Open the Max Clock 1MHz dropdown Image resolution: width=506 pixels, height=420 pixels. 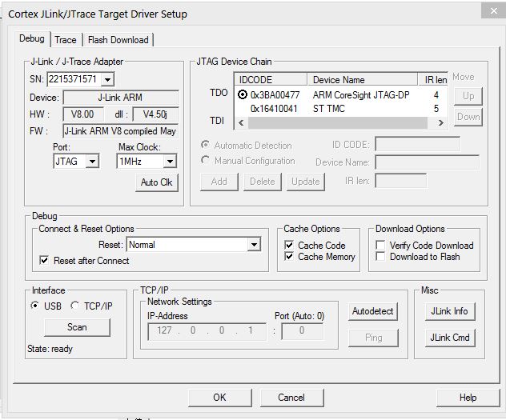170,161
